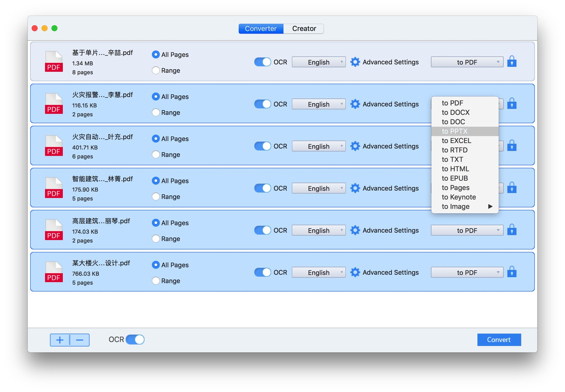Screen dimensions: 565x392
Task: Select Range for 智能建筑 file
Action: pos(156,197)
